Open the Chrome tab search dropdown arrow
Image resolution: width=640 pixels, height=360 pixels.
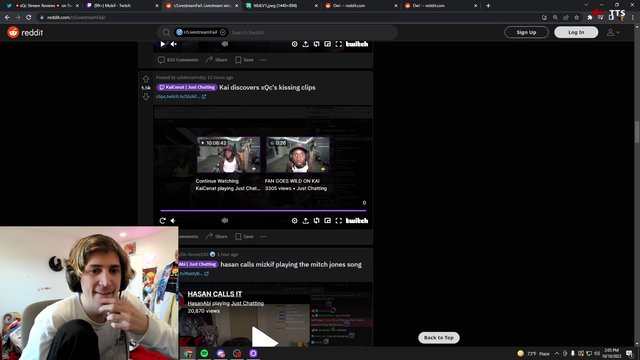586,5
